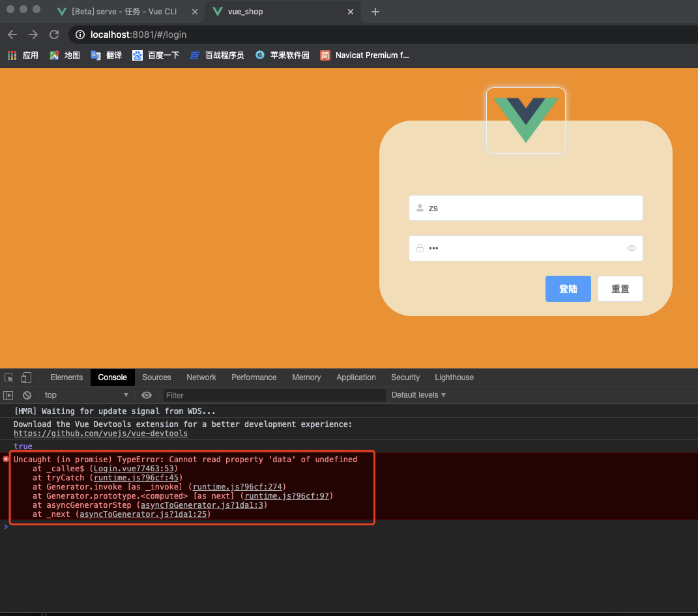Open the Performance panel

point(254,377)
